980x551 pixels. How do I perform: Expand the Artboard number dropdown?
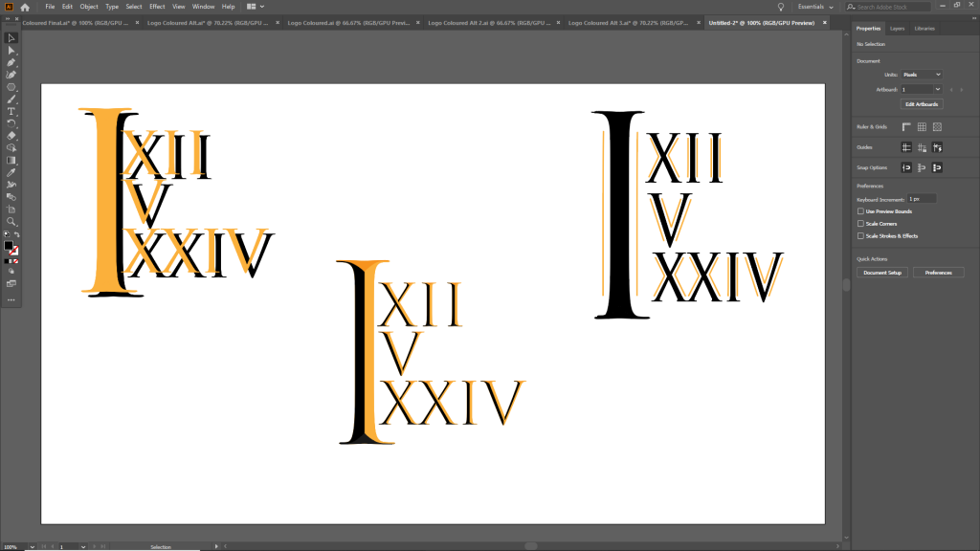point(922,89)
